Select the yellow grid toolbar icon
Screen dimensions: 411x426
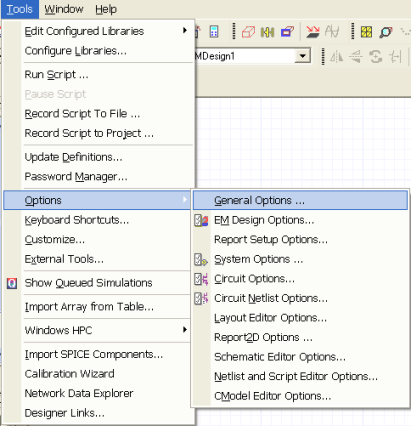(x=366, y=32)
